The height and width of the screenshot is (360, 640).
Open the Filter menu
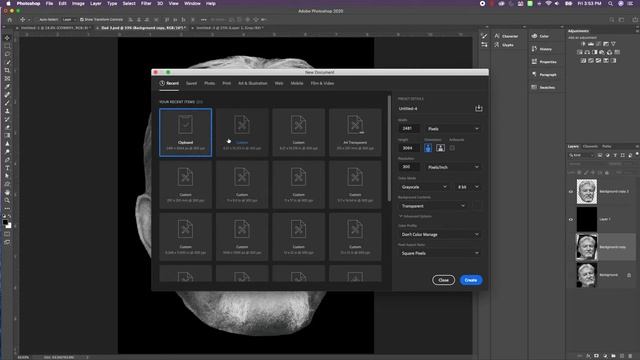coord(146,3)
